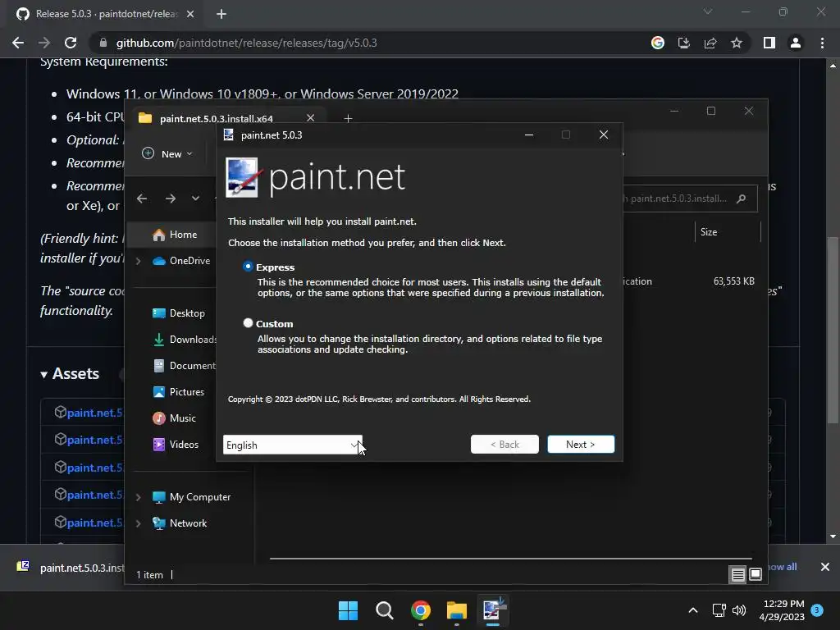Open the first paint.net asset link

point(95,413)
